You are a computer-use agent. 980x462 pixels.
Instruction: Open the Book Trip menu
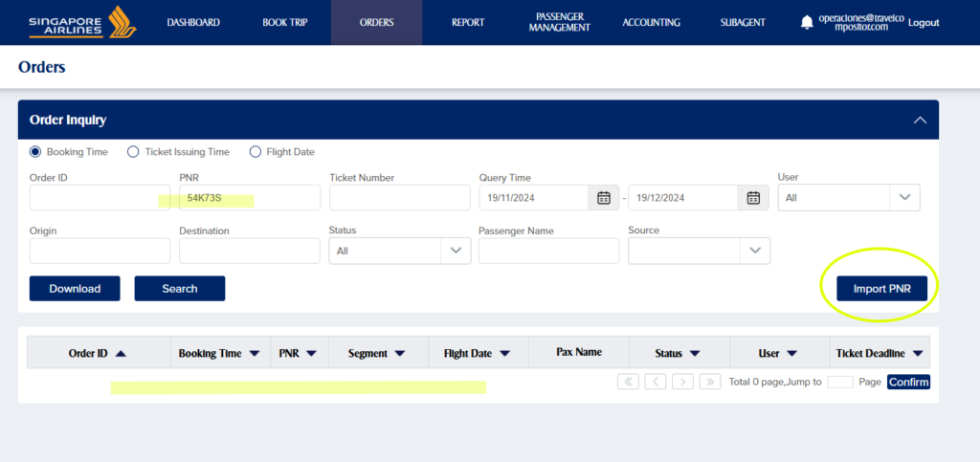coord(285,22)
